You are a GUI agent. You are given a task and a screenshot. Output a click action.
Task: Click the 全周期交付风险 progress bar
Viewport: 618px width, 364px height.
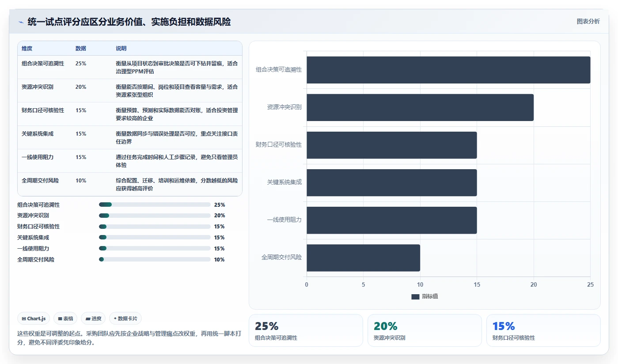pos(155,259)
